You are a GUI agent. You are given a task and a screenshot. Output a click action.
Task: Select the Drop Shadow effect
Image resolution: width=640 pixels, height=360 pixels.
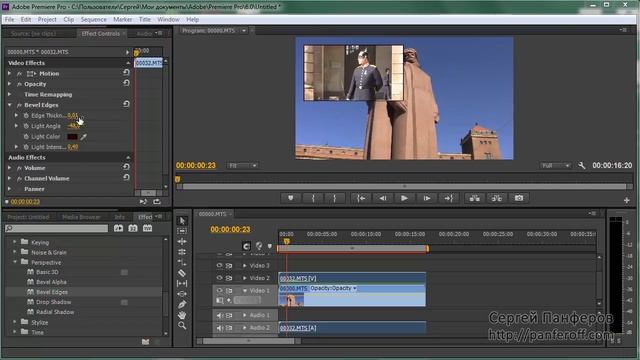[53, 302]
